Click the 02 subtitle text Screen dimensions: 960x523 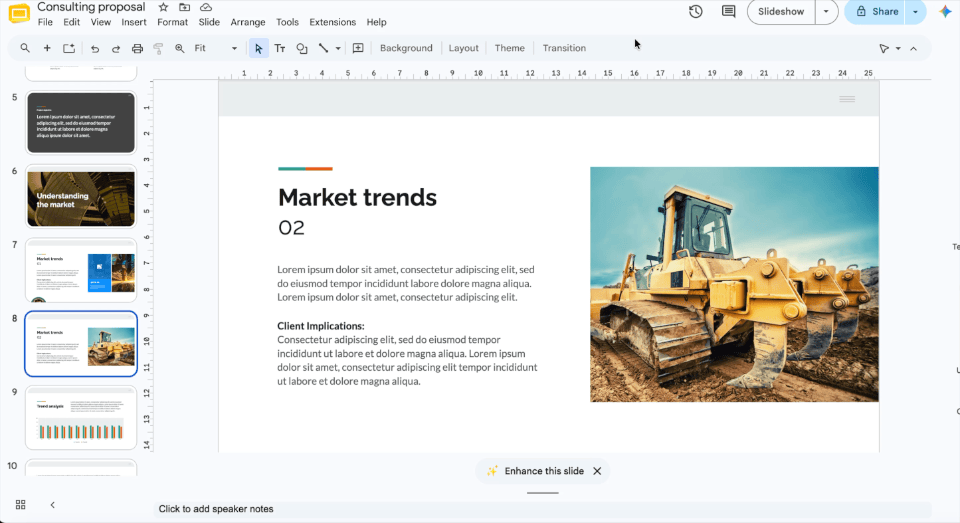[x=291, y=228]
